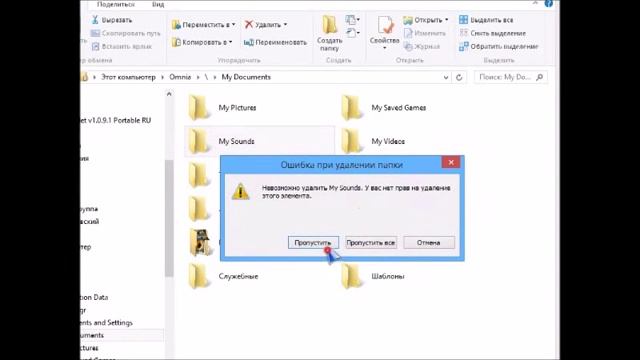
Task: Click Выделить все select all
Action: 486,20
